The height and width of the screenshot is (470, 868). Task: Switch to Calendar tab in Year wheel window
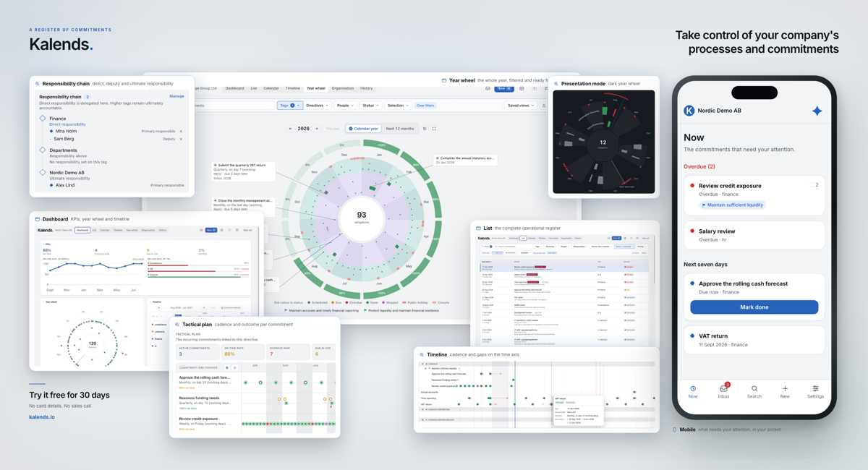tap(271, 88)
